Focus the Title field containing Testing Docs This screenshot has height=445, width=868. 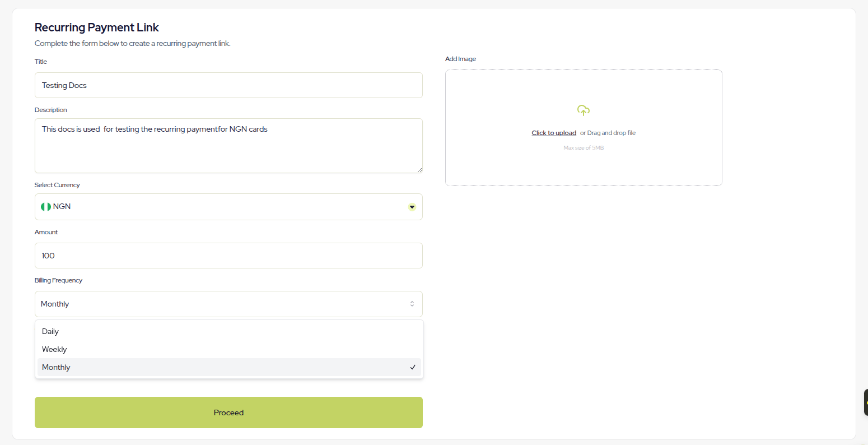coord(228,85)
